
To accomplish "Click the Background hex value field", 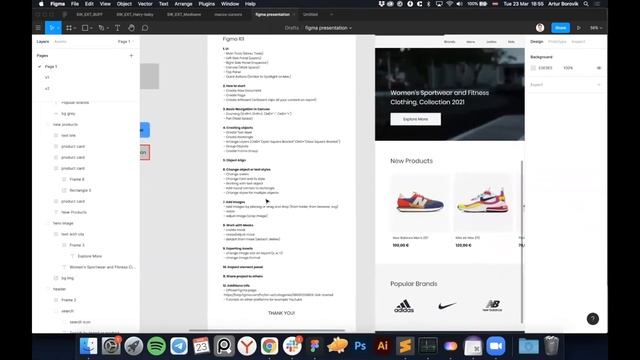I will click(x=545, y=68).
